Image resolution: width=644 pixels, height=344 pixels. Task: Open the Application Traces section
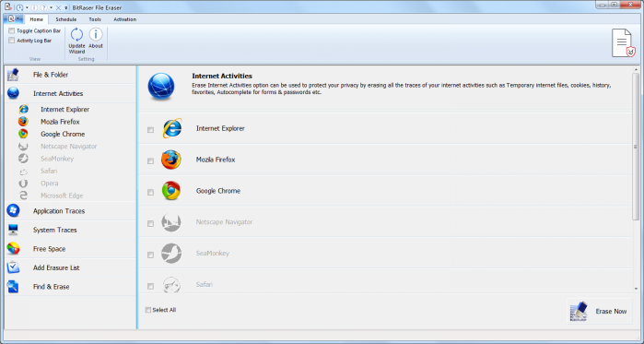(x=70, y=211)
